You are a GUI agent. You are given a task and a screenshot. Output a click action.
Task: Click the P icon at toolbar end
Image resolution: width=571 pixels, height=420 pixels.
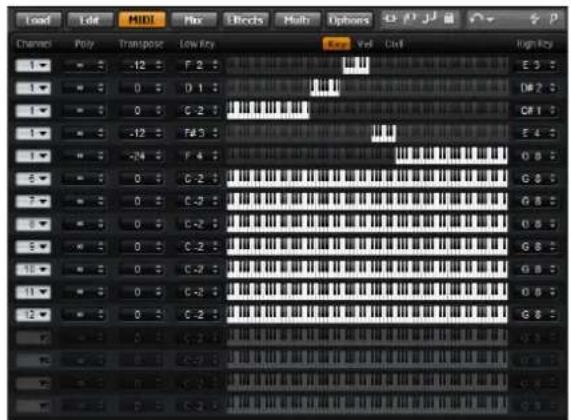554,19
